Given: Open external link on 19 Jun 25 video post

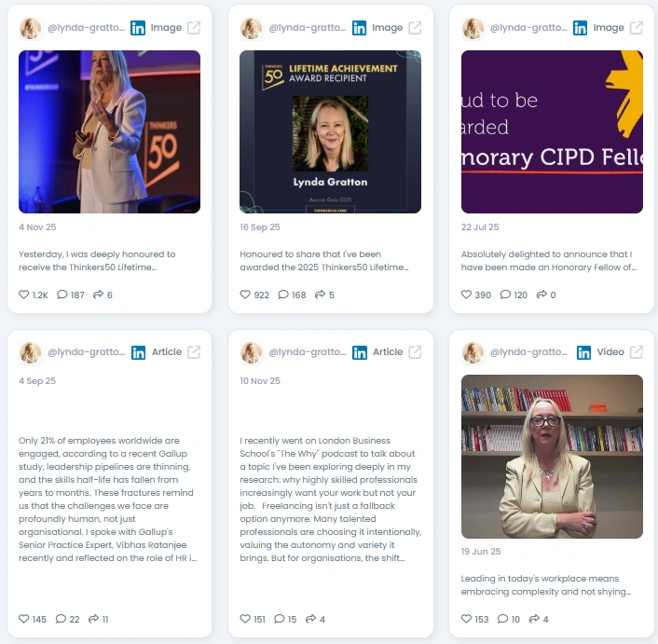Looking at the screenshot, I should click(x=637, y=352).
